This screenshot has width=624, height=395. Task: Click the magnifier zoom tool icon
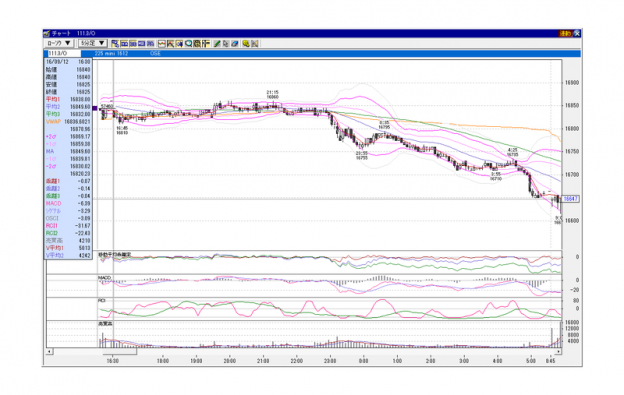189,43
